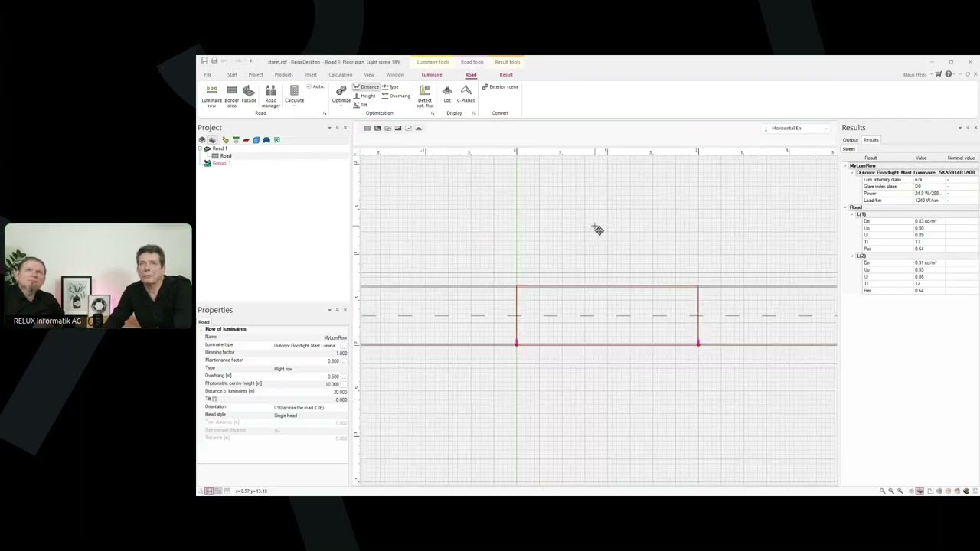The image size is (980, 551).
Task: Convert to Exterior scene
Action: click(500, 87)
